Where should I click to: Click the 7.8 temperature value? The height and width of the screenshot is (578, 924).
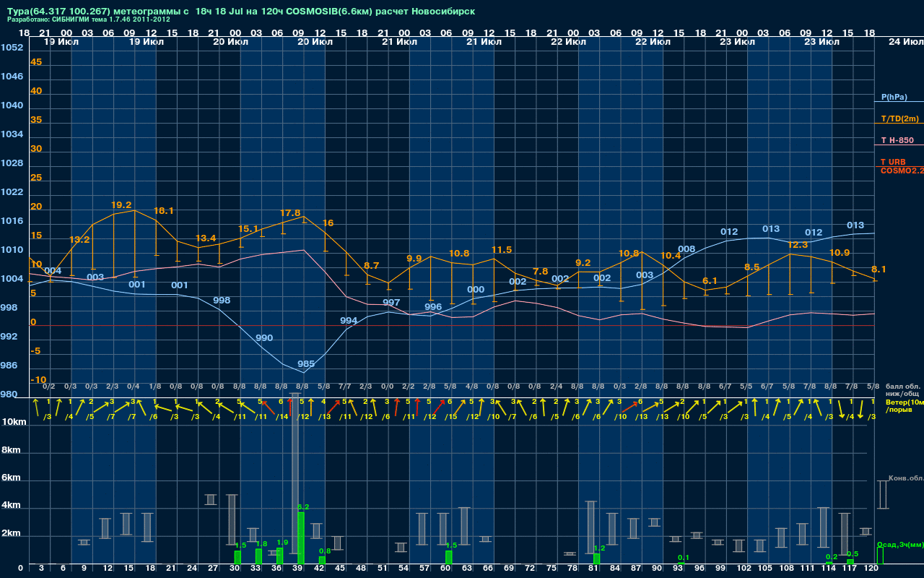click(x=540, y=272)
